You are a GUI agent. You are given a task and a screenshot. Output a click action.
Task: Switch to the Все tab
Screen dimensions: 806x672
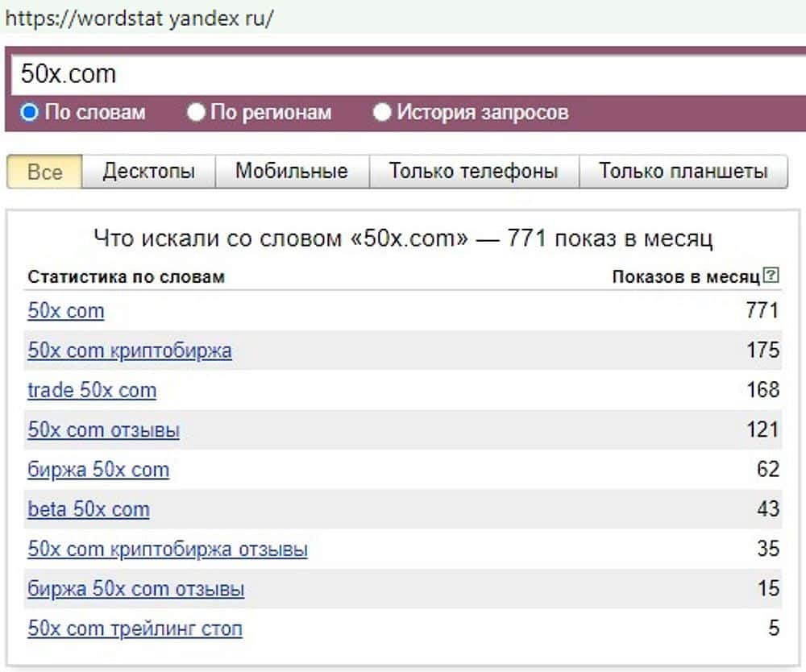pyautogui.click(x=44, y=172)
